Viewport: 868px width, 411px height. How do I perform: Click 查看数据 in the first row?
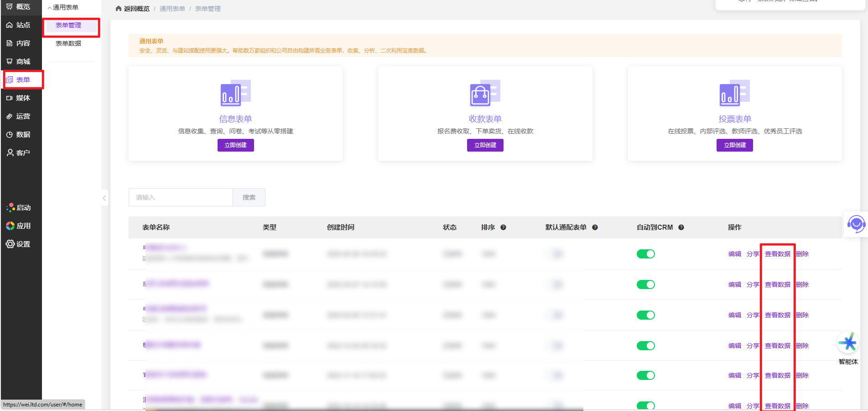(x=777, y=254)
